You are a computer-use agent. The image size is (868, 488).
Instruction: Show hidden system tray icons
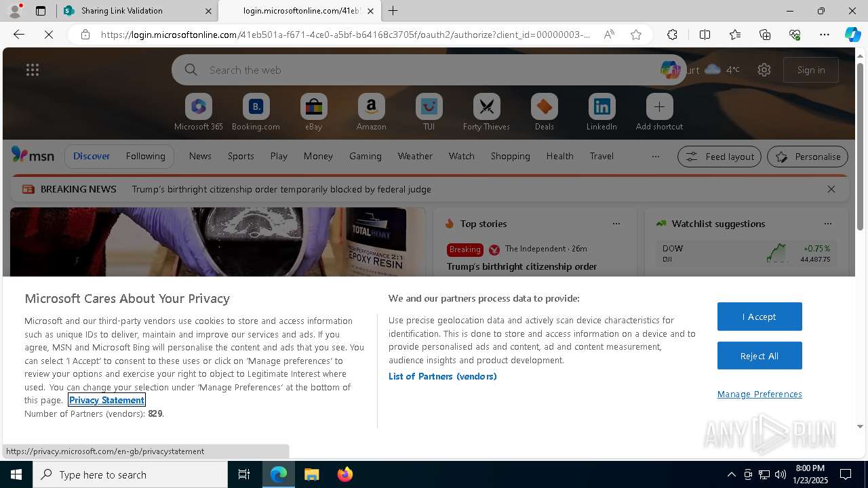pyautogui.click(x=731, y=474)
